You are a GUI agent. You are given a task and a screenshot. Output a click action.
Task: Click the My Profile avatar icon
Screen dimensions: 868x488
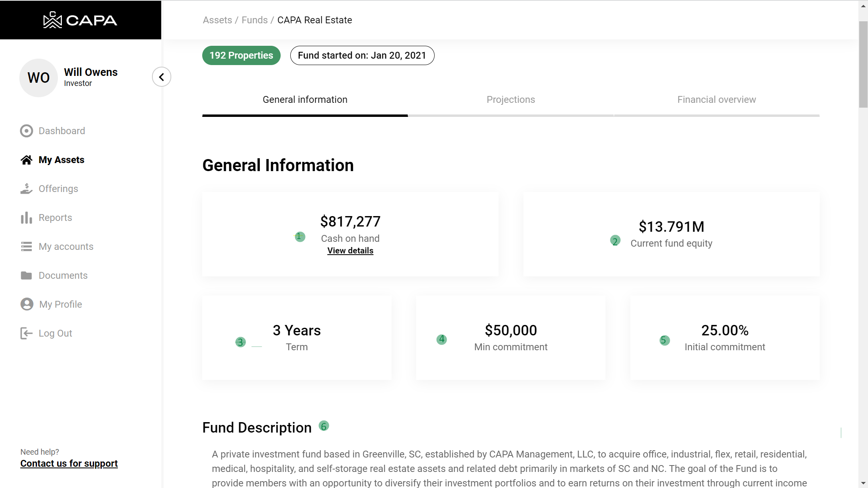(x=27, y=304)
